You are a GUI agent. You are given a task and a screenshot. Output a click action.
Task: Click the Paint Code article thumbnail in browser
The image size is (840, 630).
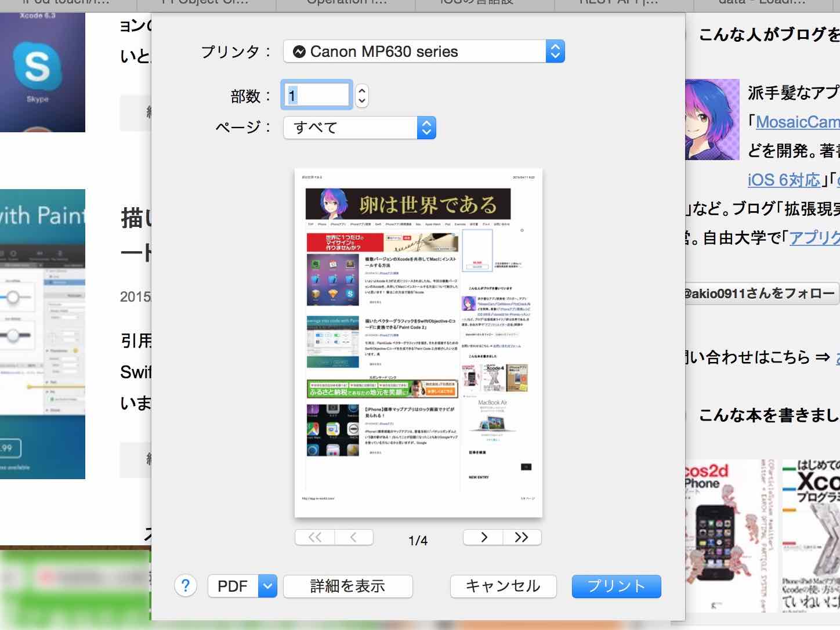(42, 334)
